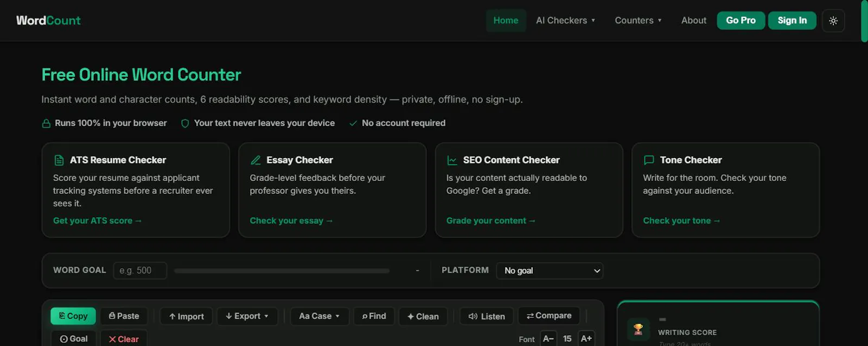This screenshot has width=868, height=346.
Task: Focus the Word Goal input field
Action: [x=140, y=270]
